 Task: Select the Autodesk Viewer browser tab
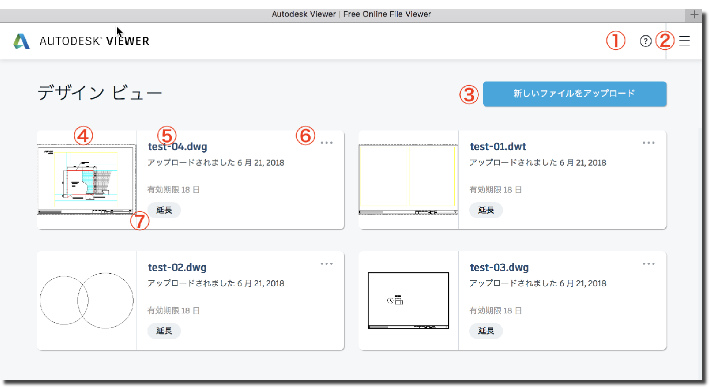pyautogui.click(x=351, y=14)
